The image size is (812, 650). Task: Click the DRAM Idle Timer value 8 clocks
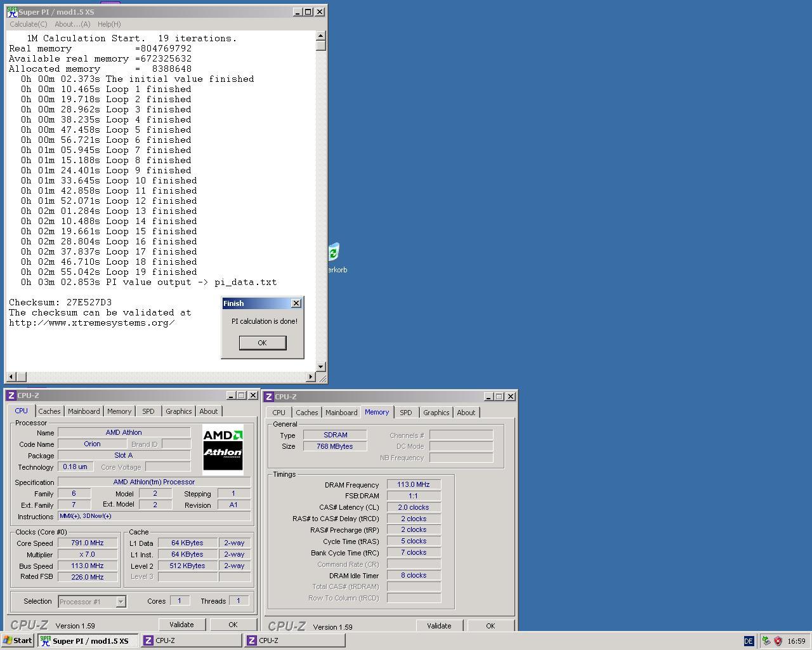click(414, 575)
